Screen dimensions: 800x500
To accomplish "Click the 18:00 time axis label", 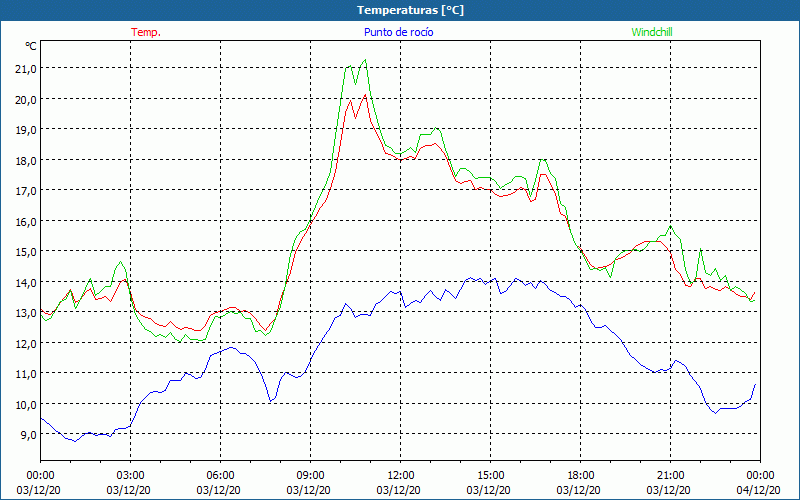I will coord(581,476).
